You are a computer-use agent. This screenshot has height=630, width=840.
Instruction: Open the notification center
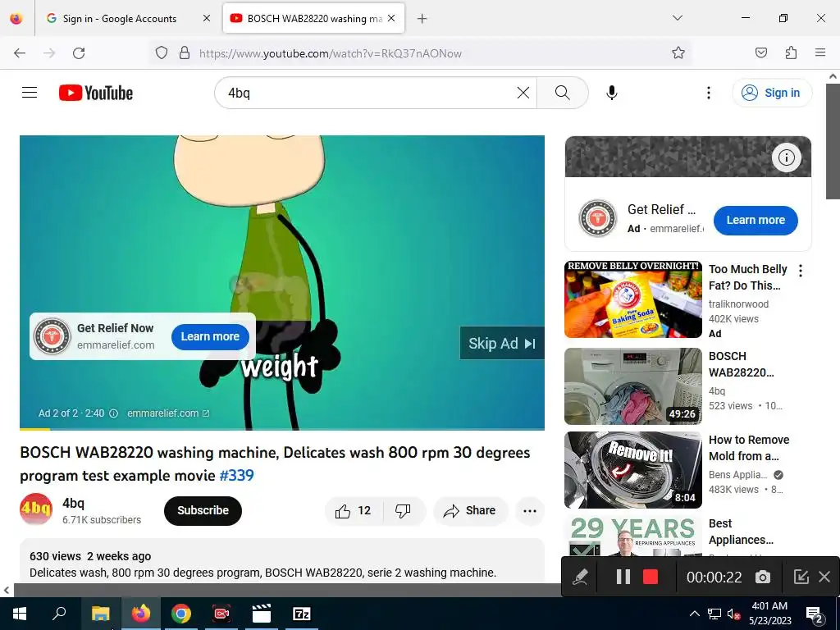pos(815,614)
